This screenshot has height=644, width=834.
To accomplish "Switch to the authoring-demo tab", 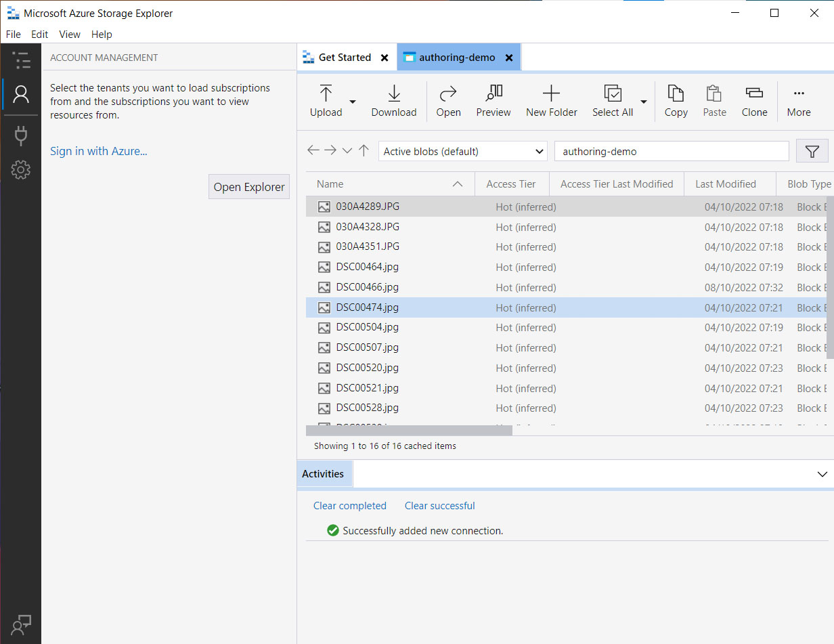I will (x=458, y=58).
